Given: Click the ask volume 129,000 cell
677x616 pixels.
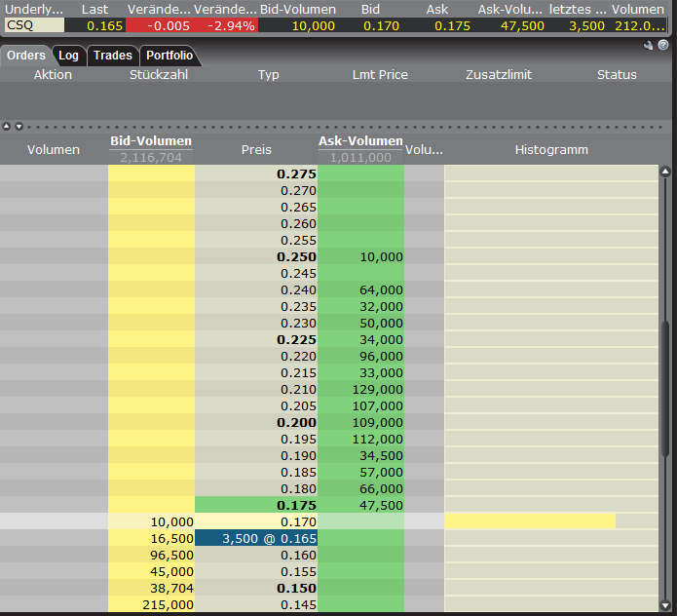Looking at the screenshot, I should coord(360,390).
